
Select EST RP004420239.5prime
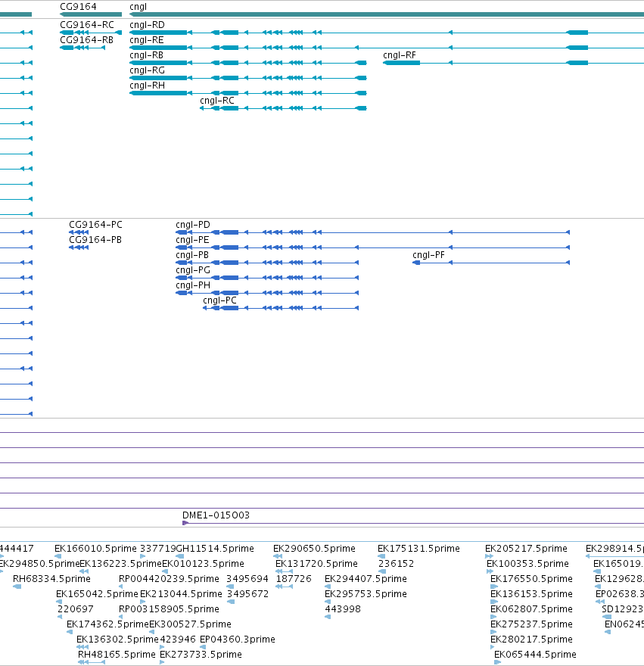coord(169,579)
